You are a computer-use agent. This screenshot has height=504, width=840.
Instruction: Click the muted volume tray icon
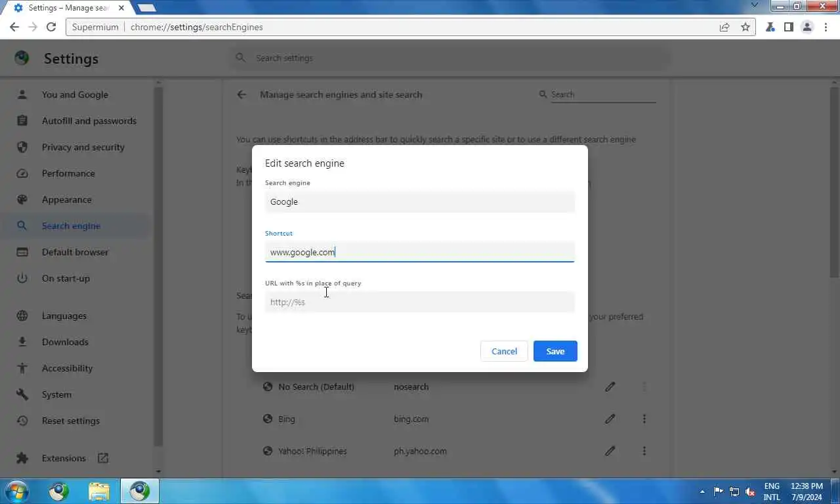750,492
